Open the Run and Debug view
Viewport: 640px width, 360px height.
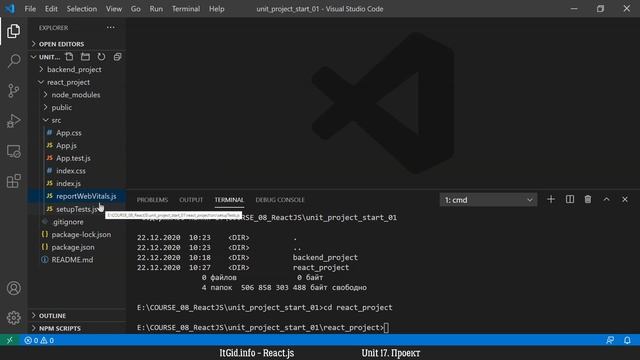[13, 121]
